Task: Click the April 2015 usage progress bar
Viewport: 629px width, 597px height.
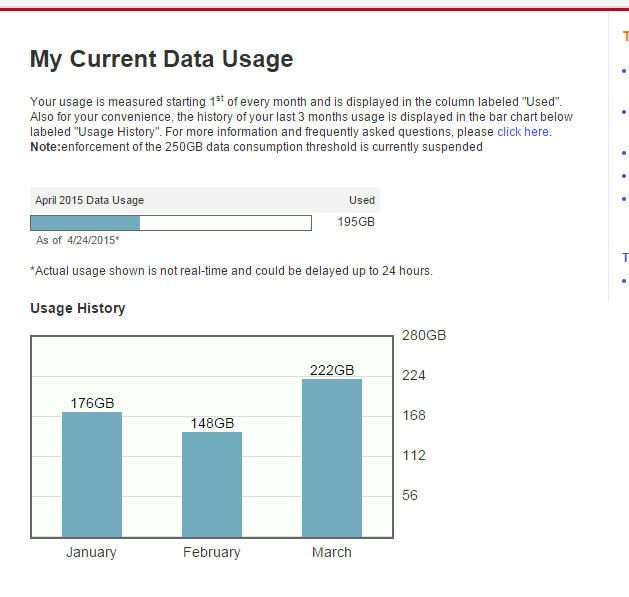Action: [x=171, y=223]
